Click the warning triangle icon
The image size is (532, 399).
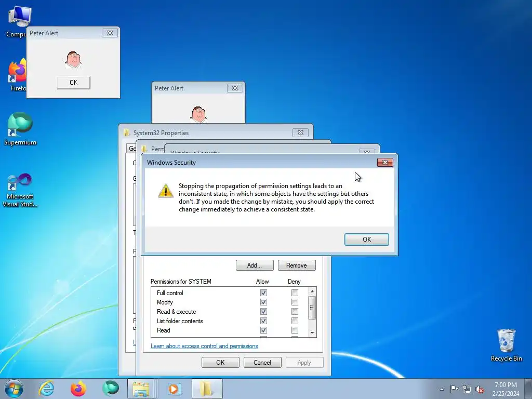coord(166,191)
